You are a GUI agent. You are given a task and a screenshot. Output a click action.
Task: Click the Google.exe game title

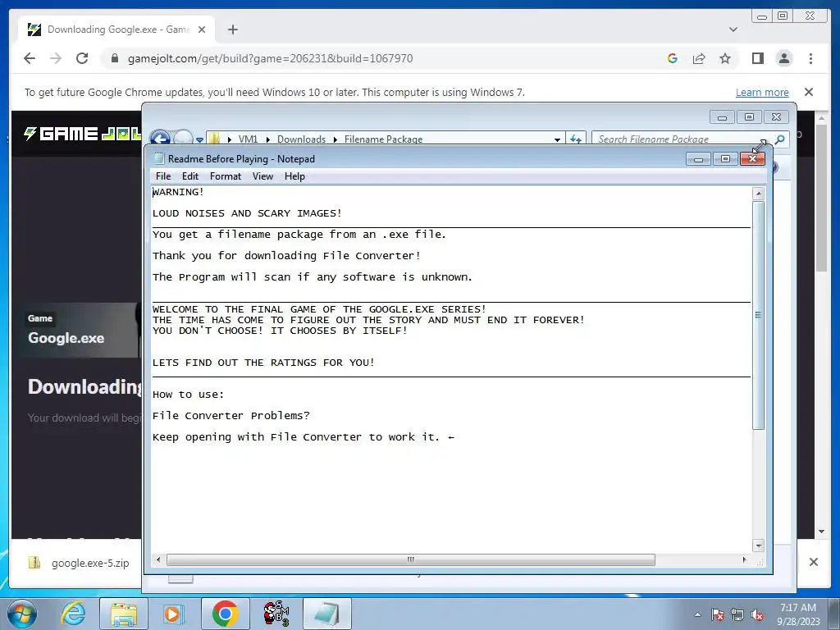click(66, 338)
